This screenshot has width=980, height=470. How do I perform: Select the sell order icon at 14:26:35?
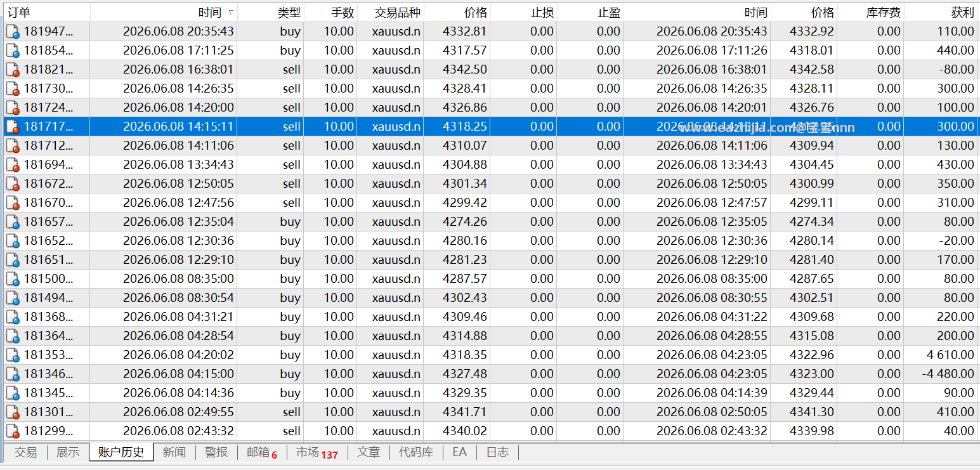pyautogui.click(x=12, y=89)
